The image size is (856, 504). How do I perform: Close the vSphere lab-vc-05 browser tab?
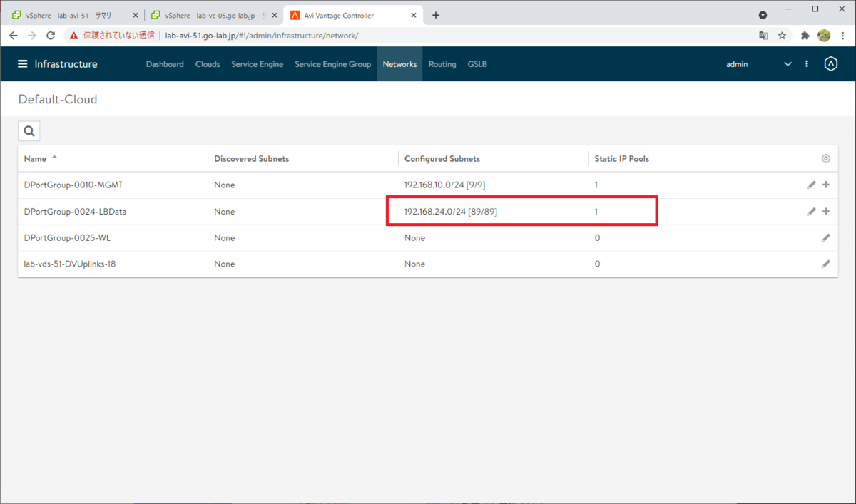pyautogui.click(x=275, y=15)
